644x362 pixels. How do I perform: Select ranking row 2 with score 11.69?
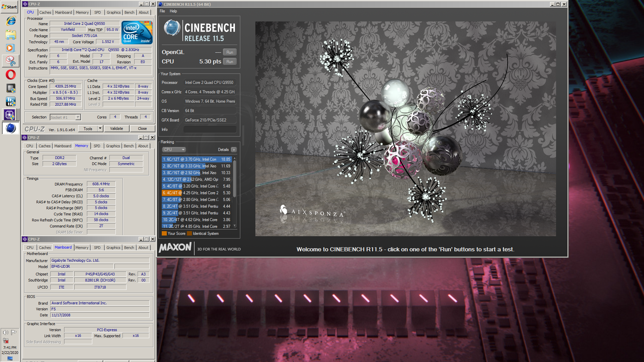(x=197, y=166)
